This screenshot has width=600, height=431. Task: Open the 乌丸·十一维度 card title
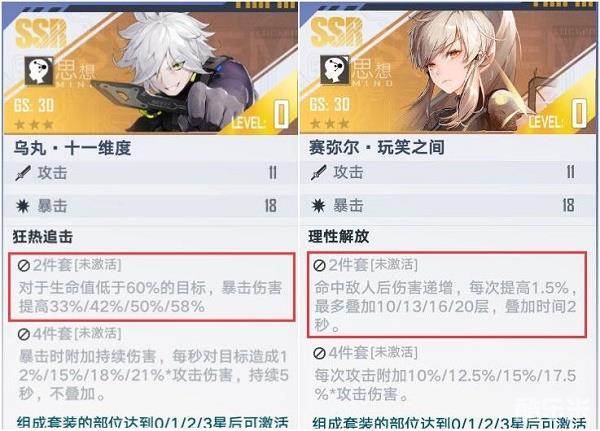coord(72,148)
